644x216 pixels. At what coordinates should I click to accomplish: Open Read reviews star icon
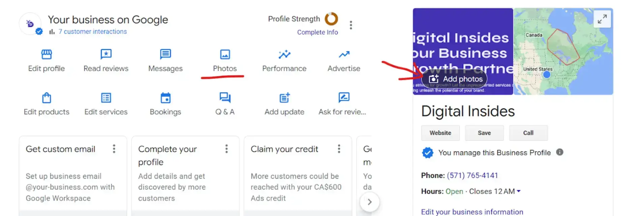point(106,54)
